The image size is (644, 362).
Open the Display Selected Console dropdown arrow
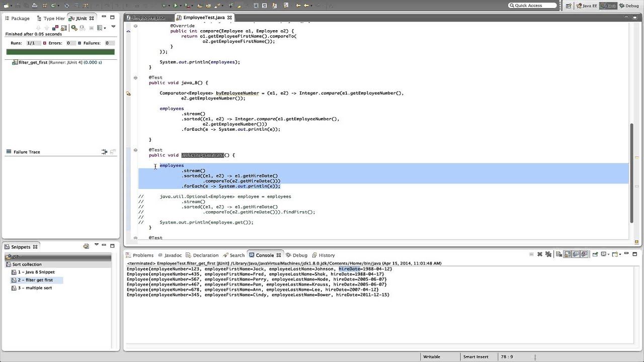608,254
